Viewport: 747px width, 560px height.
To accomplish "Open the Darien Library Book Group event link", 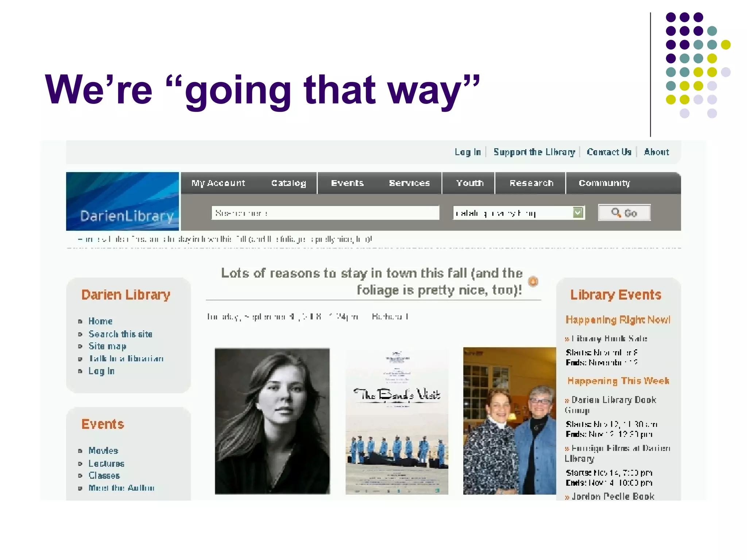I will click(614, 400).
